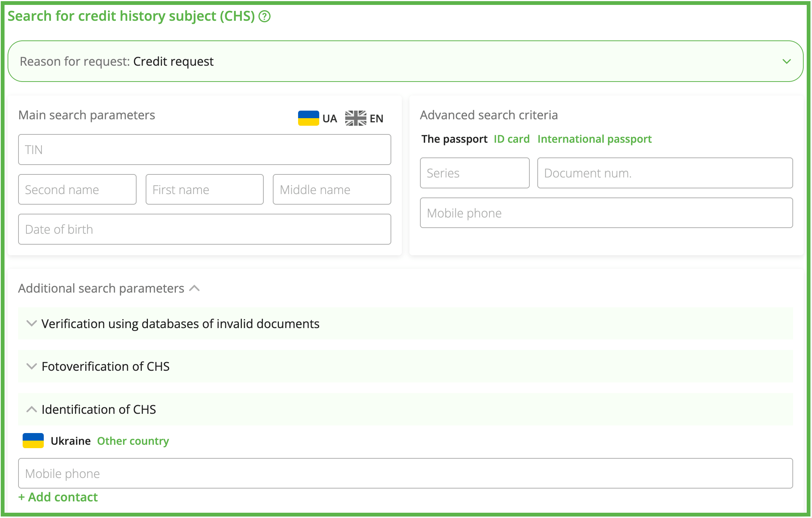The height and width of the screenshot is (518, 812).
Task: Click the Date of birth field
Action: (205, 229)
